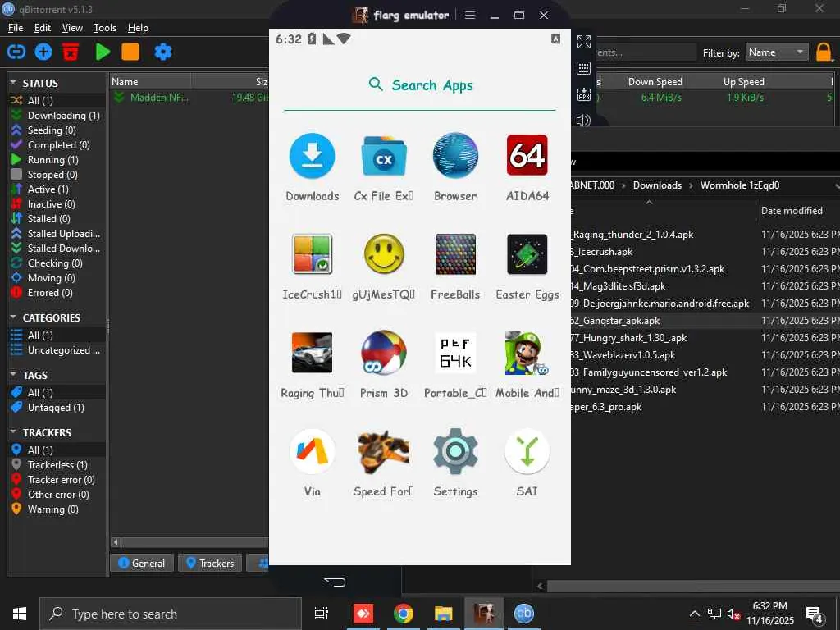Image resolution: width=840 pixels, height=630 pixels.
Task: Collapse the TRACKERS section
Action: pyautogui.click(x=13, y=432)
